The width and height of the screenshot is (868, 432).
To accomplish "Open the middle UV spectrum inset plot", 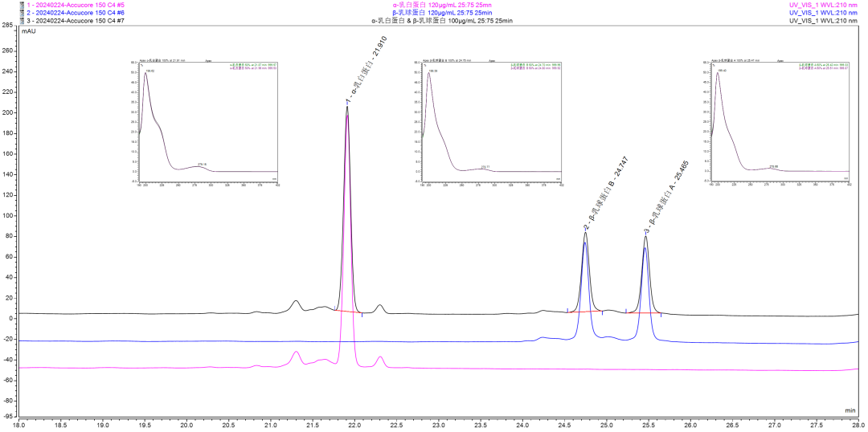I will click(492, 123).
